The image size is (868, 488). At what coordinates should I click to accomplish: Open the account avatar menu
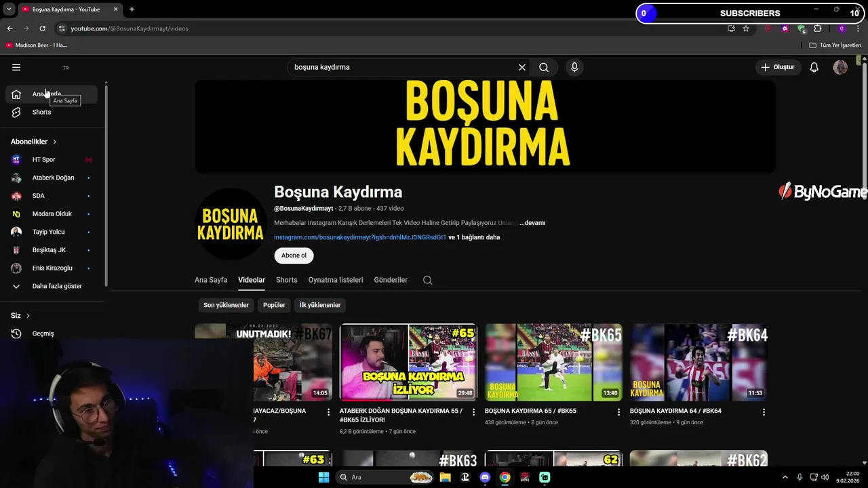pos(840,67)
